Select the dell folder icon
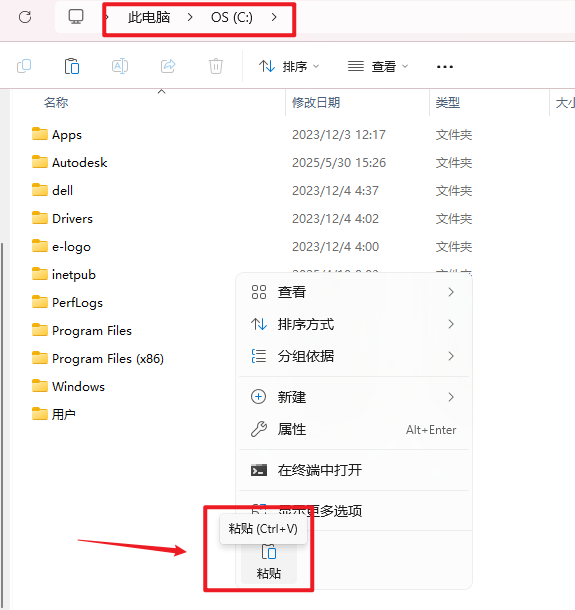 pos(40,189)
